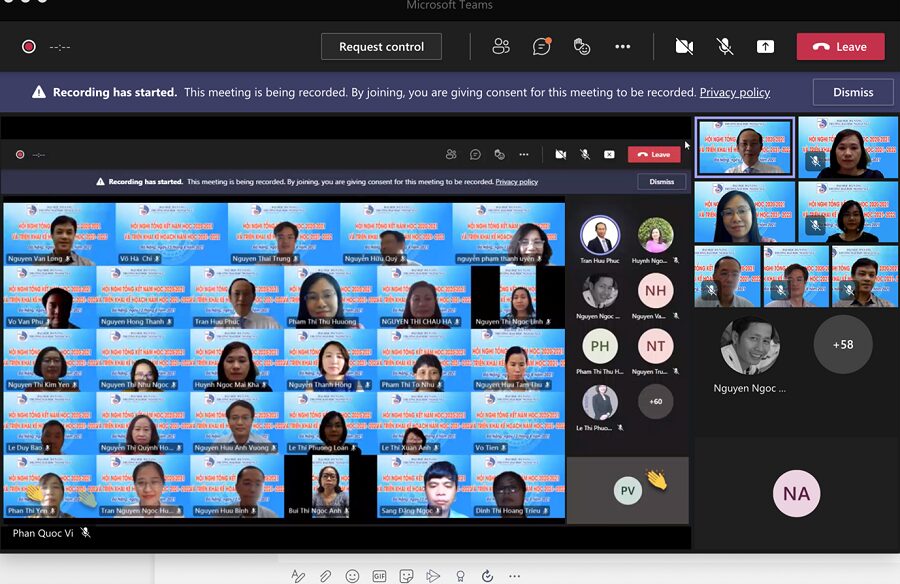Image resolution: width=900 pixels, height=584 pixels.
Task: Open the emoji picker
Action: [x=352, y=576]
